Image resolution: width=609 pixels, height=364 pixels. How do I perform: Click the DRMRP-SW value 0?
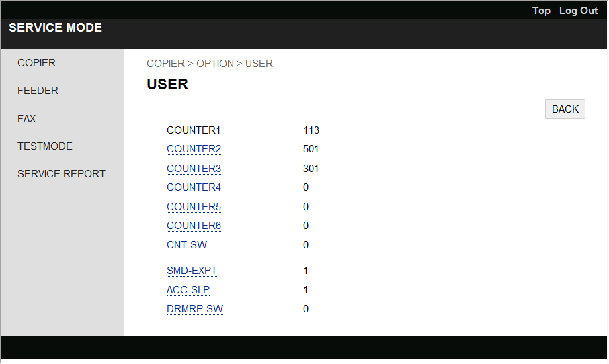[x=306, y=309]
